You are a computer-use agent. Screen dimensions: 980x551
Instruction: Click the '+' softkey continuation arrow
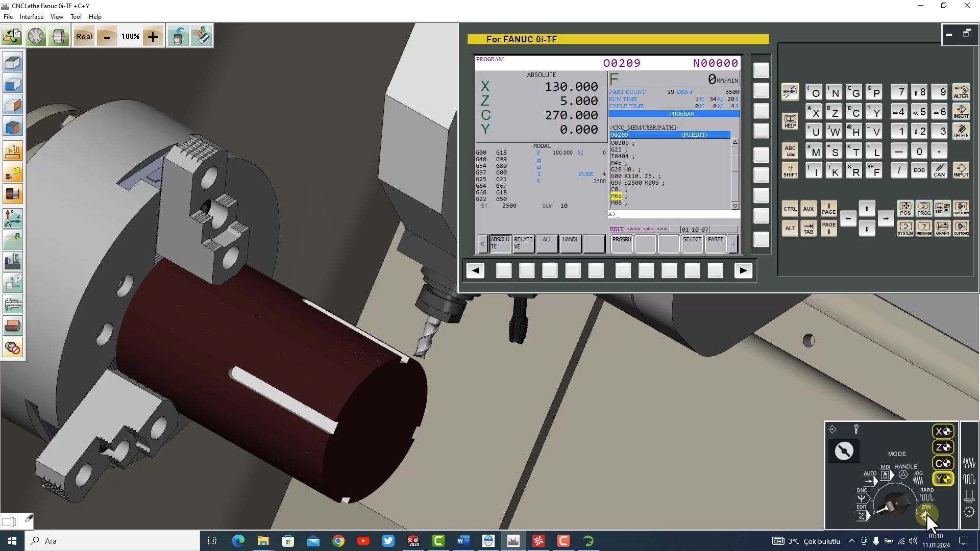733,244
